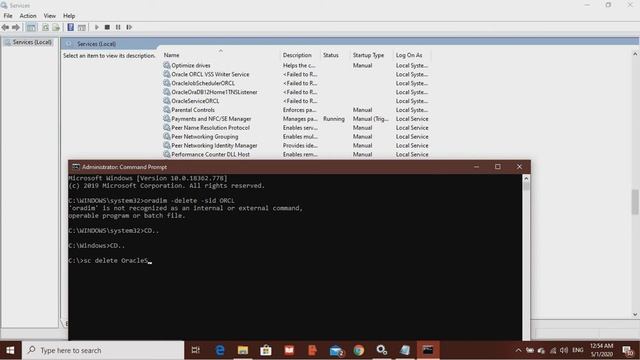The width and height of the screenshot is (640, 360).
Task: Select the Peer Networking Grouping service
Action: tap(204, 137)
